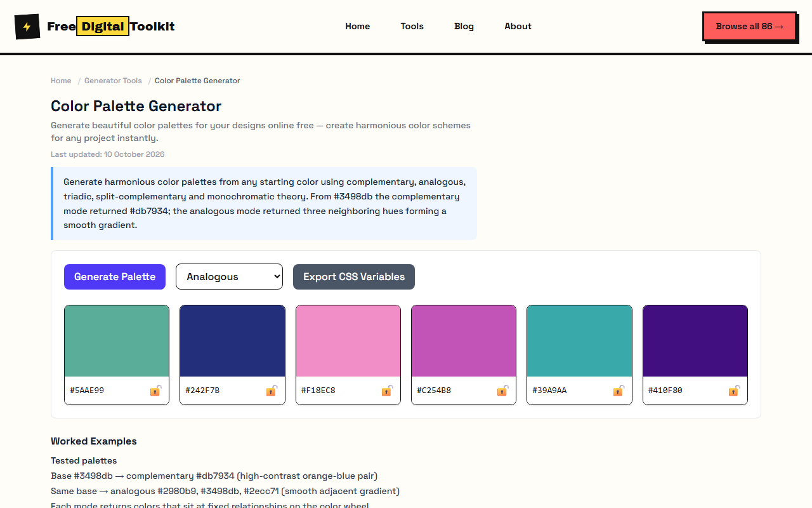This screenshot has width=812, height=508.
Task: Choose the dark purple #410F80 swatch
Action: 695,341
